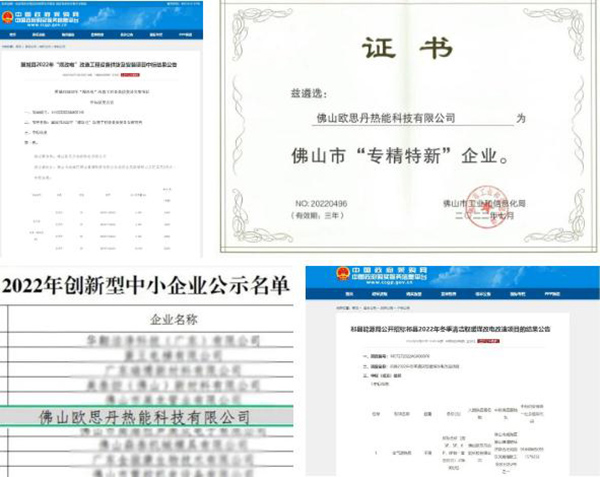Click the red badge under the 结果公告 title on the bottom-right page

pyautogui.click(x=488, y=341)
